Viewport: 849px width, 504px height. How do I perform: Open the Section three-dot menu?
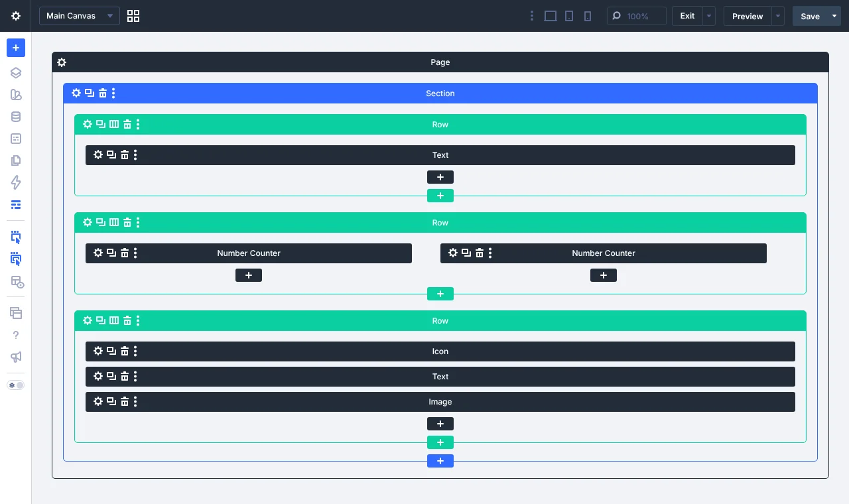tap(113, 94)
